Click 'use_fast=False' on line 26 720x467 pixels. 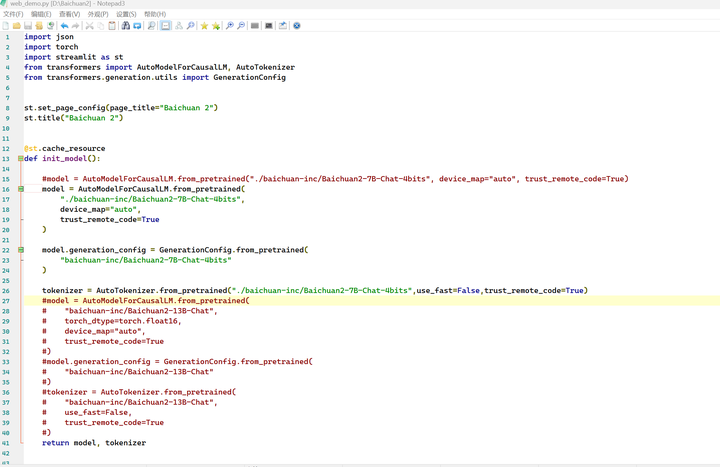[x=448, y=291]
